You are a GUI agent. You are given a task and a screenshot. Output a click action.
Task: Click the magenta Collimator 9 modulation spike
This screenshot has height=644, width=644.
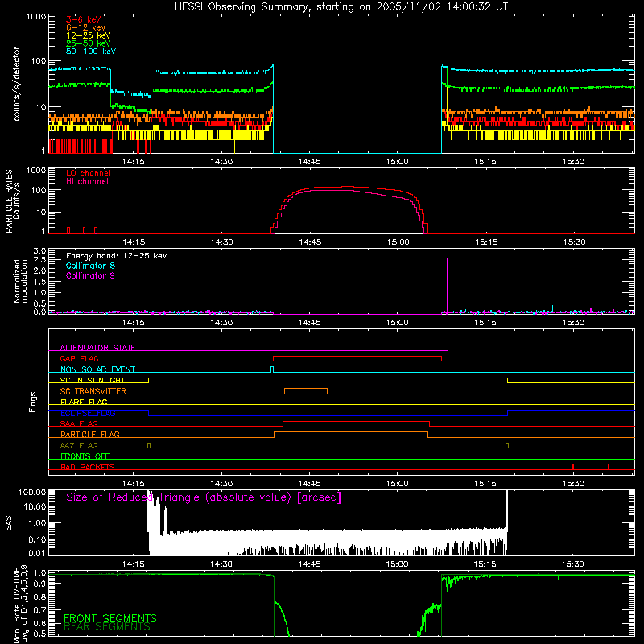pyautogui.click(x=448, y=284)
